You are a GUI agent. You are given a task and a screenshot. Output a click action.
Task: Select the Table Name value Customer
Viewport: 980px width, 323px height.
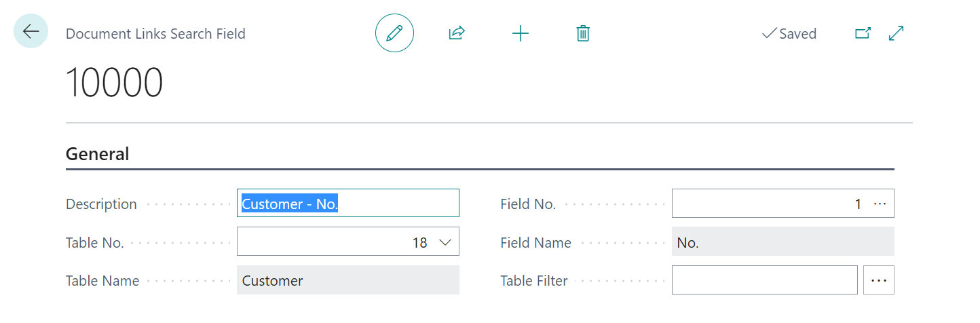348,280
